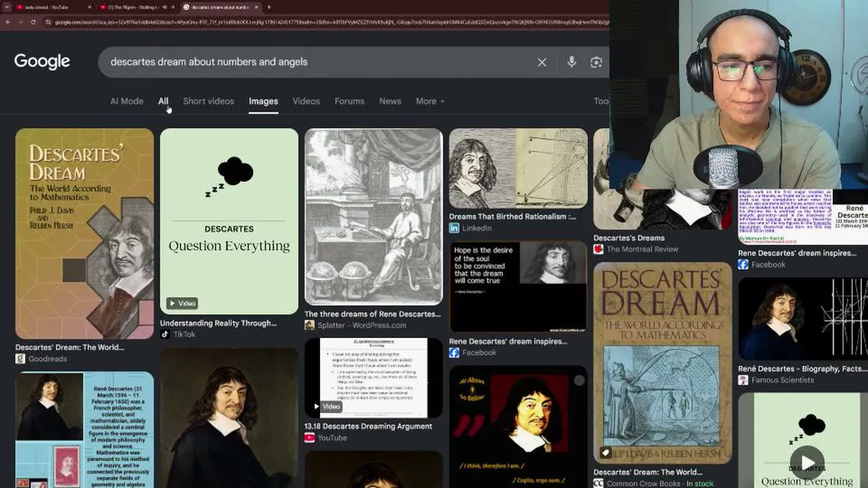Click the Goodreads source icon
The image size is (868, 488).
pos(20,359)
